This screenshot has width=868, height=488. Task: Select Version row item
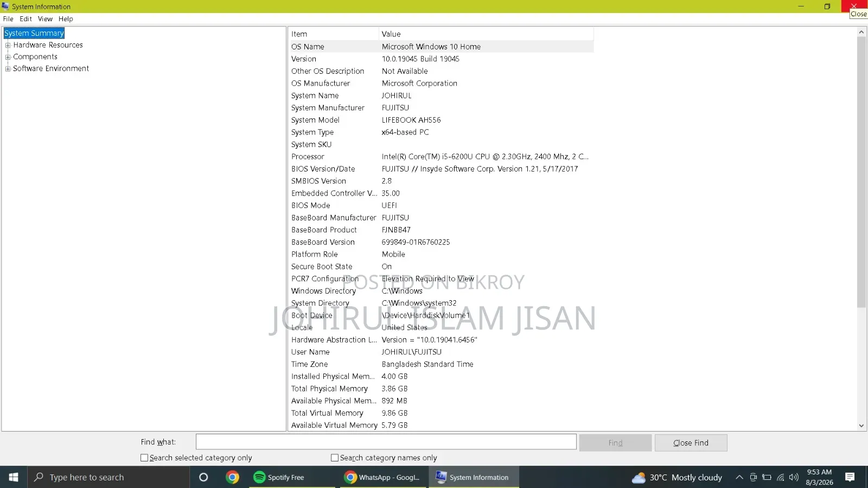[441, 59]
